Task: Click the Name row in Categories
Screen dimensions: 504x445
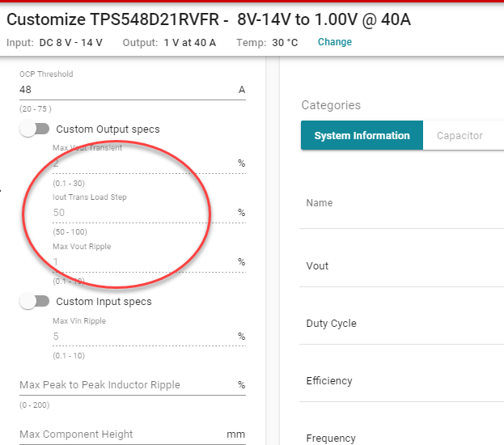Action: tap(401, 203)
